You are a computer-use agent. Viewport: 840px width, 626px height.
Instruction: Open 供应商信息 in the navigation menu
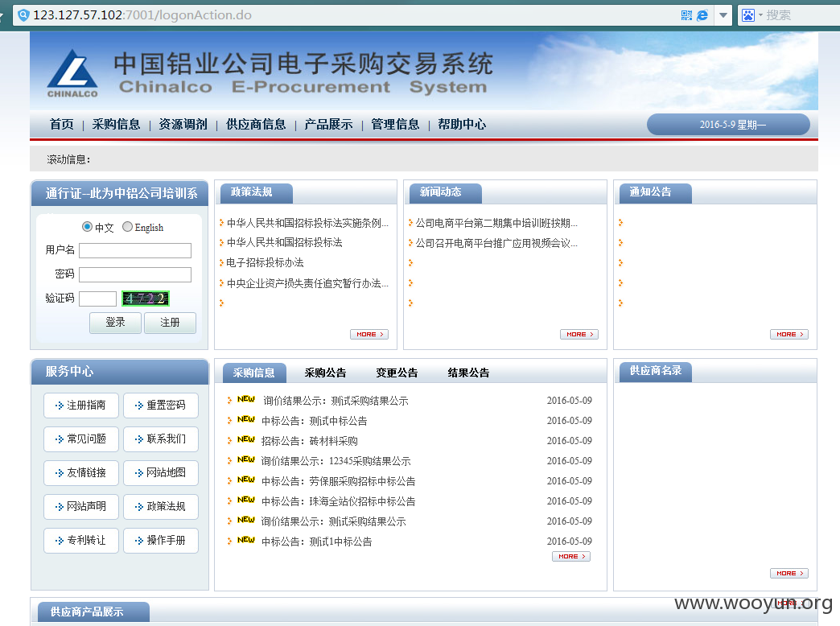[256, 125]
